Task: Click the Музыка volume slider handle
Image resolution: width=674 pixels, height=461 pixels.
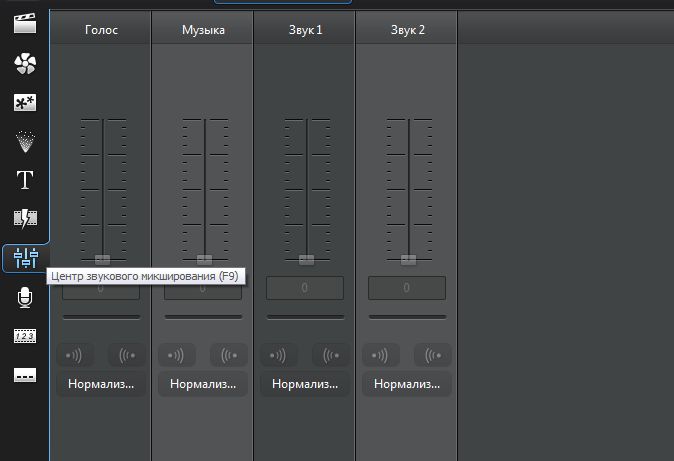Action: (x=204, y=259)
